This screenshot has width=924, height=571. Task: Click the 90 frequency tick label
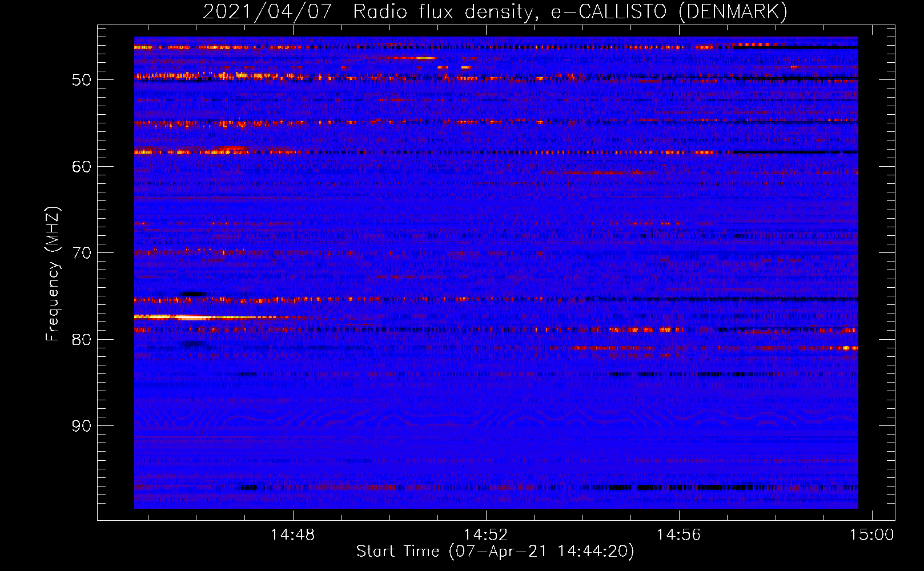[x=82, y=426]
